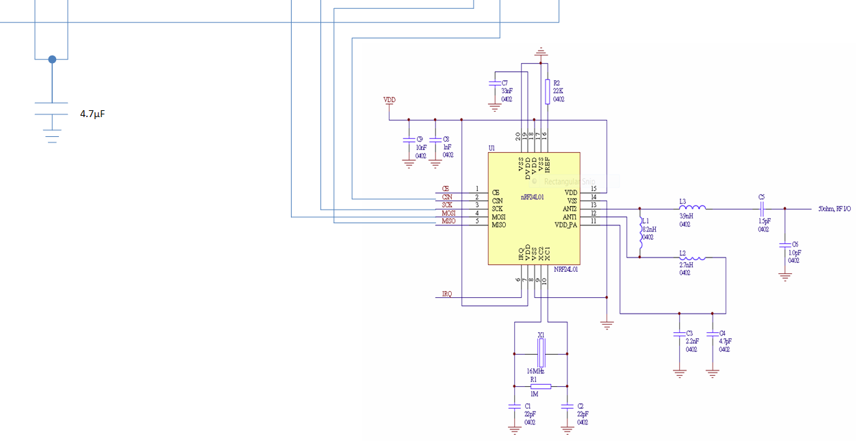The image size is (868, 441).
Task: Select the C1 designator label
Action: coord(527,406)
